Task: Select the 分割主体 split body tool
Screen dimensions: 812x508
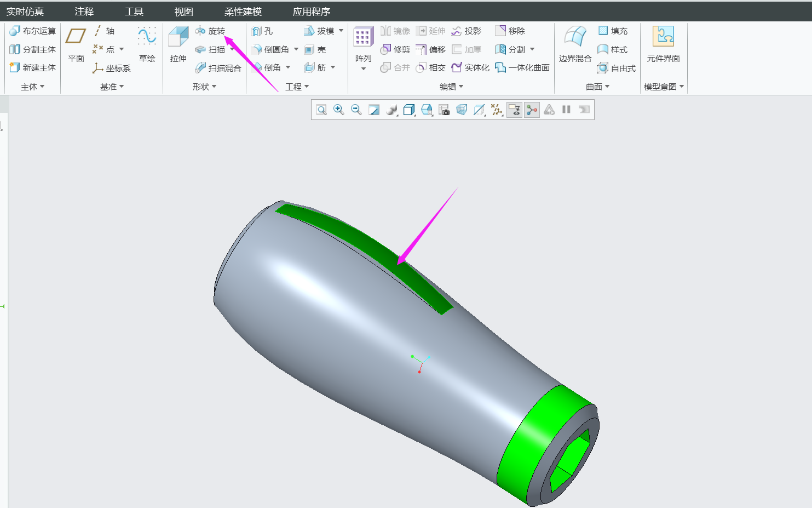Action: click(32, 50)
